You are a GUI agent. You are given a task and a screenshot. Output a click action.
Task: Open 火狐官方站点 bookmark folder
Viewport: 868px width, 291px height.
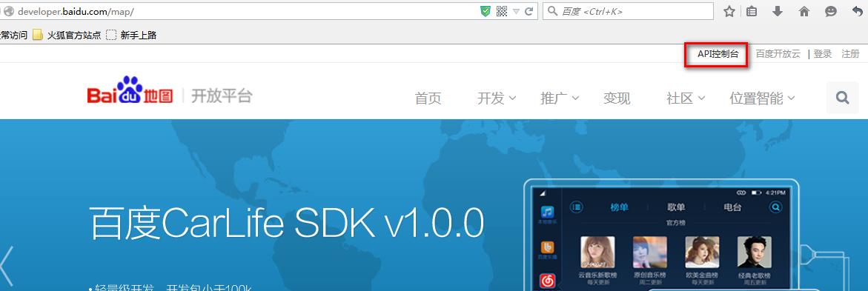coord(67,36)
